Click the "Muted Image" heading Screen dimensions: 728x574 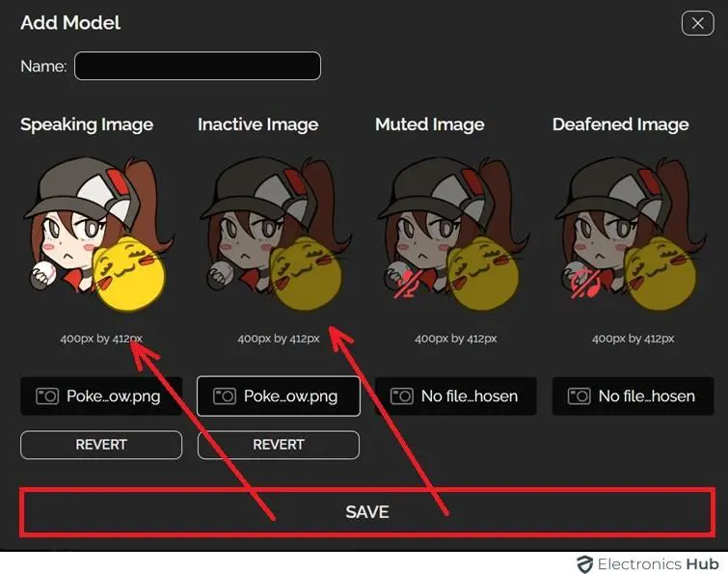(430, 124)
